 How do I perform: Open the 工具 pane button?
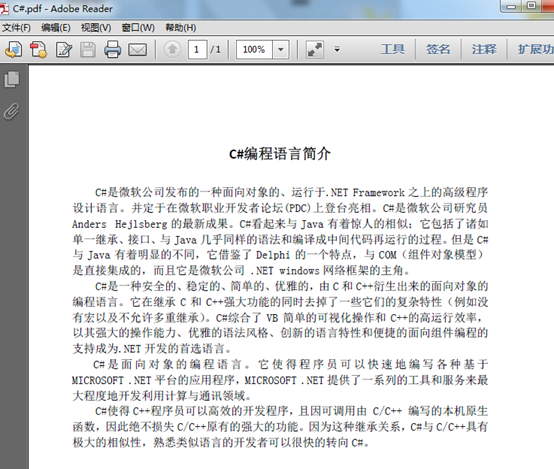tap(393, 49)
